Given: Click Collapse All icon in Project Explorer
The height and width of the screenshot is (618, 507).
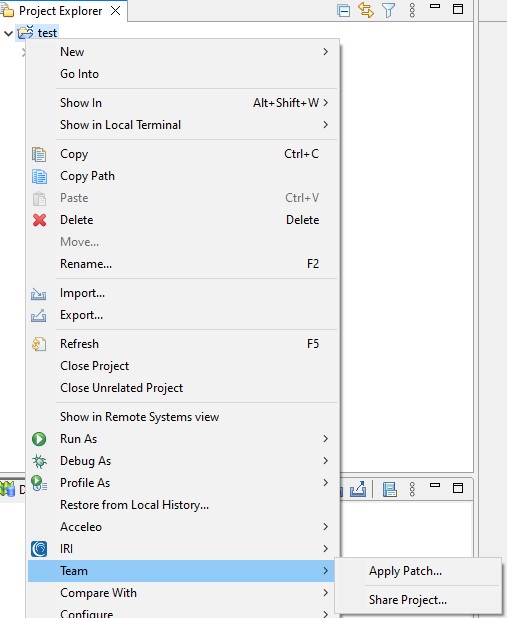Looking at the screenshot, I should coord(343,11).
